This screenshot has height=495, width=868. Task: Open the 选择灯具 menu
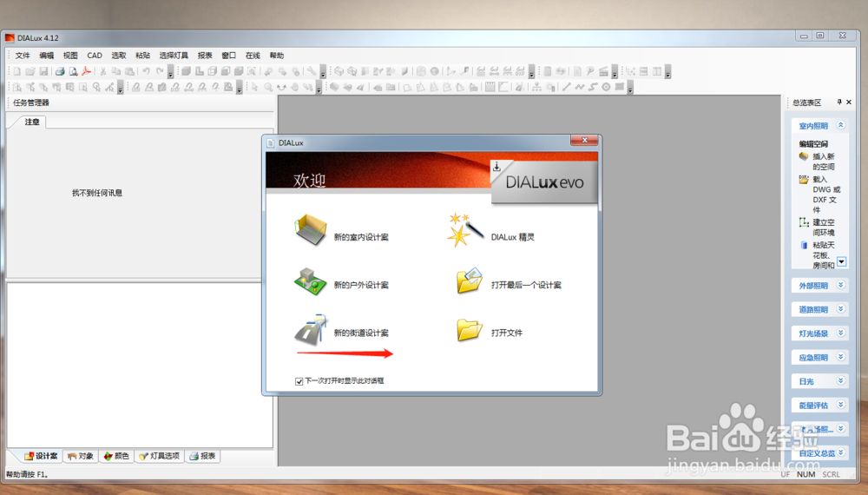174,56
